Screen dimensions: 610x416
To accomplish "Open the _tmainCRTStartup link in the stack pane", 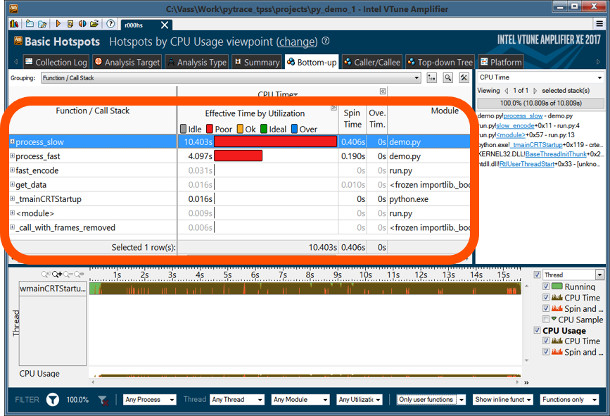I will (536, 145).
